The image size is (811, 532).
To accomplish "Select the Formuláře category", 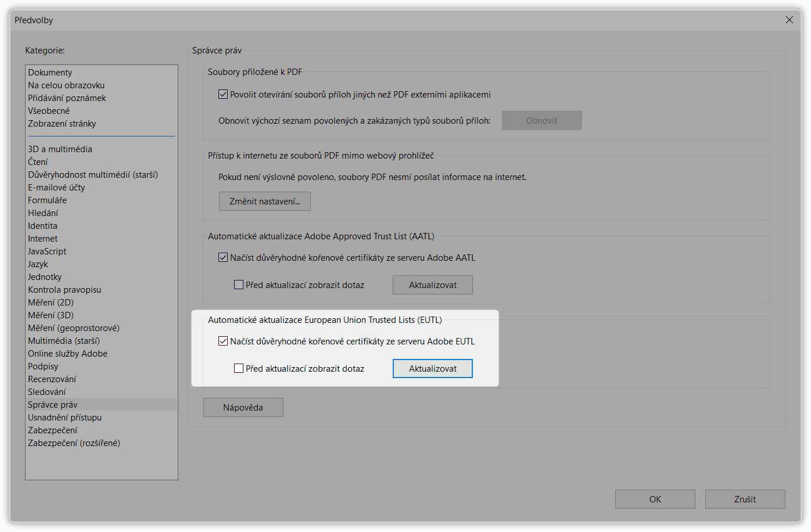I will (x=47, y=200).
